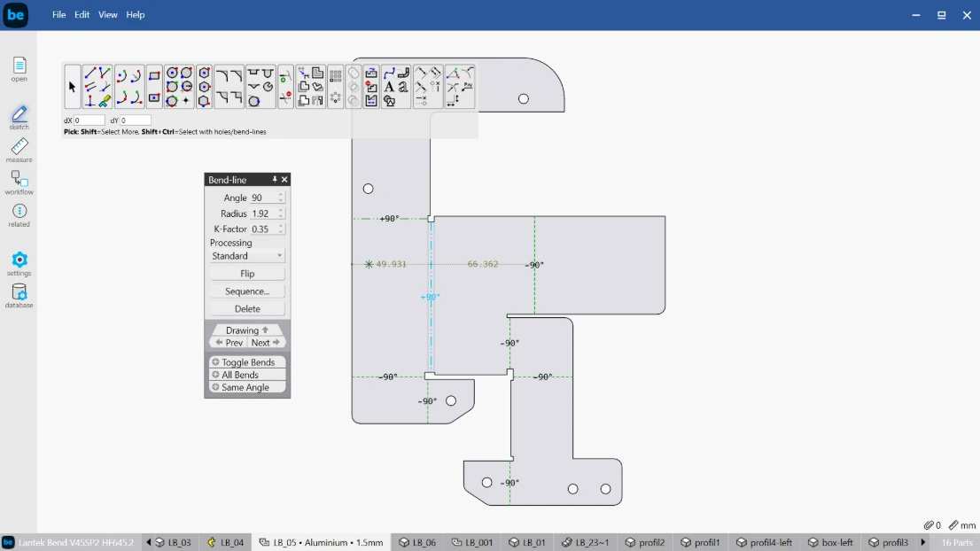Image resolution: width=980 pixels, height=551 pixels.
Task: Open the sketch tool in sidebar
Action: tap(19, 118)
